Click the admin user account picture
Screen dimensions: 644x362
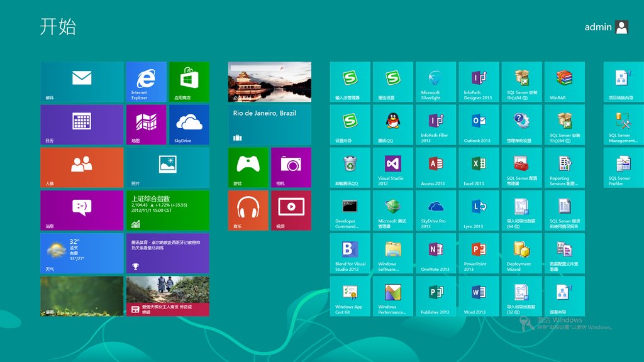point(621,27)
